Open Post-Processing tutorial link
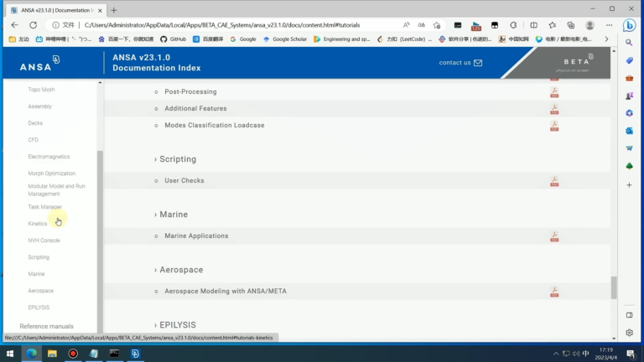Viewport: 644px width, 362px height. [x=190, y=92]
